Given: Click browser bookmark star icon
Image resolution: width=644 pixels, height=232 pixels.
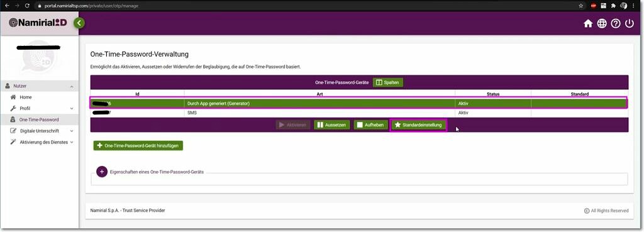Looking at the screenshot, I should 580,6.
